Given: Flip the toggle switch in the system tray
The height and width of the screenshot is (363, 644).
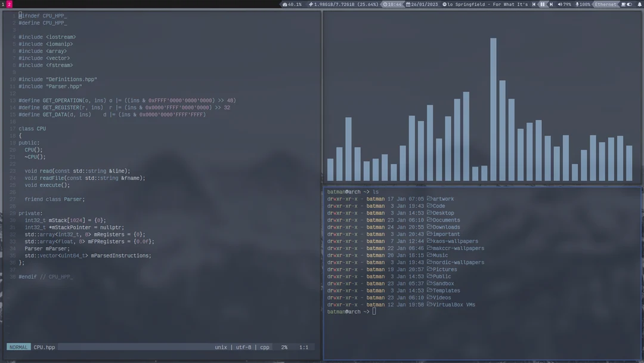Looking at the screenshot, I should pyautogui.click(x=629, y=4).
